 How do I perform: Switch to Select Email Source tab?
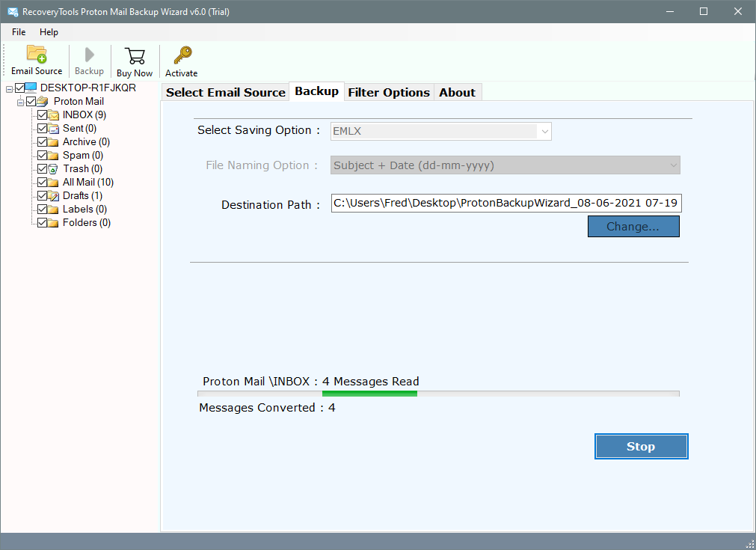point(226,93)
